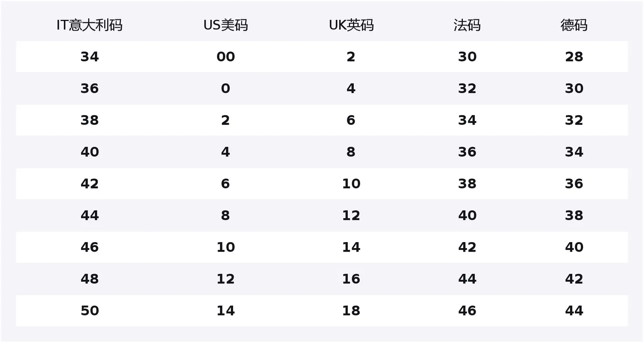Click IT size 34 cell

point(90,57)
